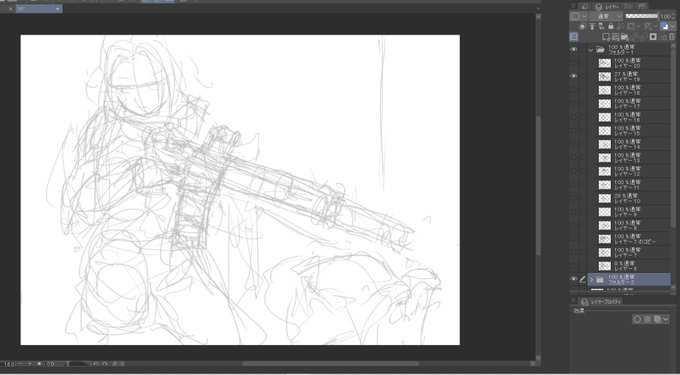The image size is (680, 375).
Task: Show レイヤー 20 using its visibility box
Action: click(573, 63)
